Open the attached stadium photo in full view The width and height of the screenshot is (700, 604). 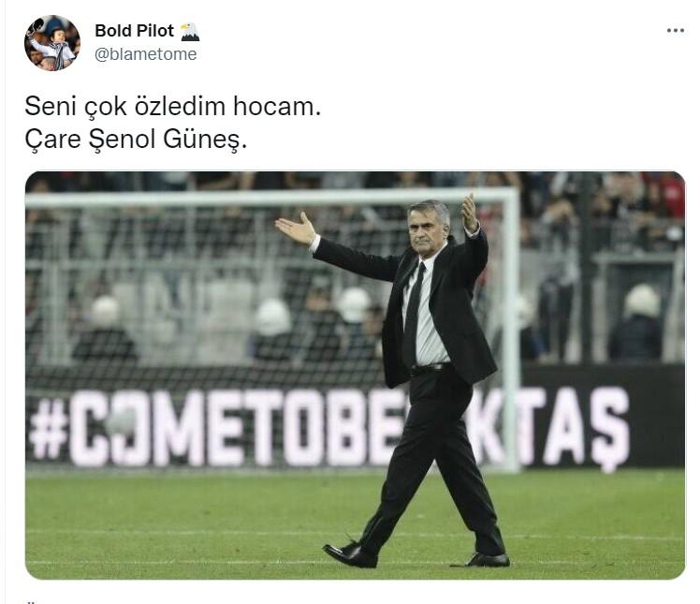[355, 376]
